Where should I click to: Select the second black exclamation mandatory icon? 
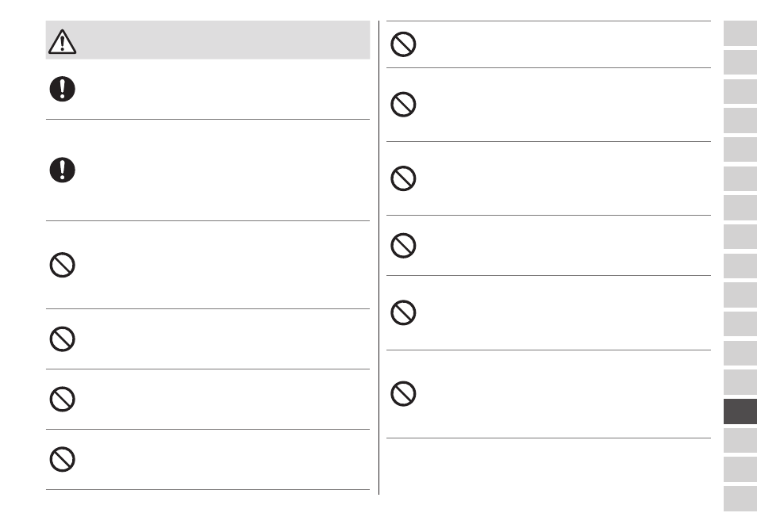click(62, 170)
